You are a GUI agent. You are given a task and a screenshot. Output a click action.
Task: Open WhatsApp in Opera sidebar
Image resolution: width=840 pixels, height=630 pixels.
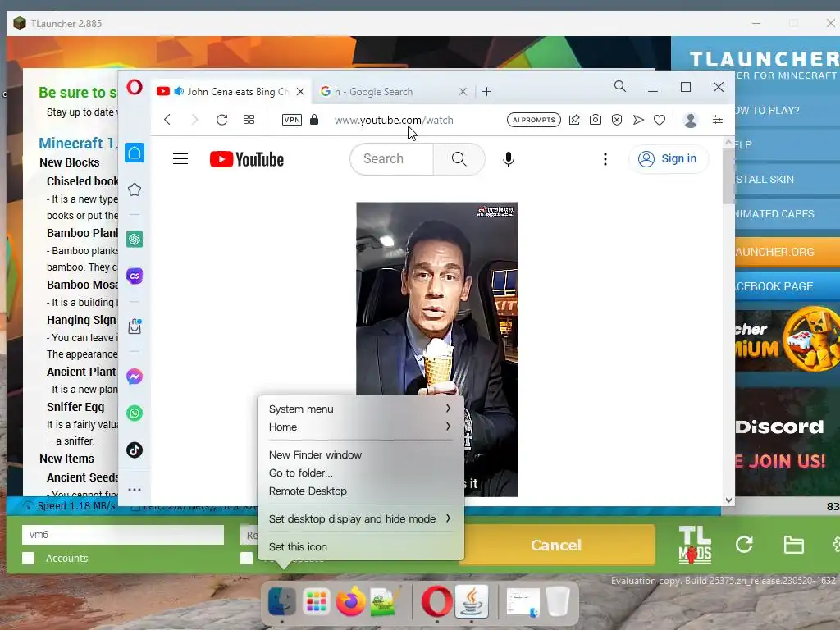[x=135, y=413]
